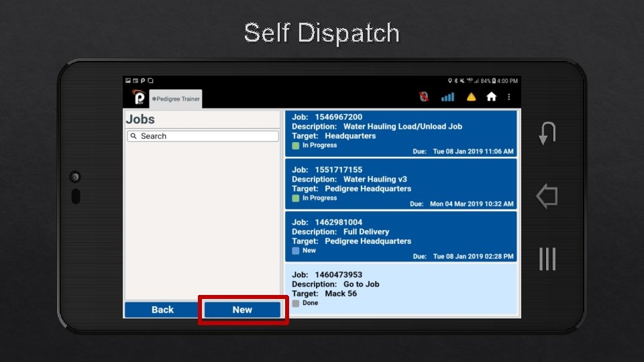The height and width of the screenshot is (362, 644).
Task: Click into the Jobs Search field
Action: click(203, 136)
